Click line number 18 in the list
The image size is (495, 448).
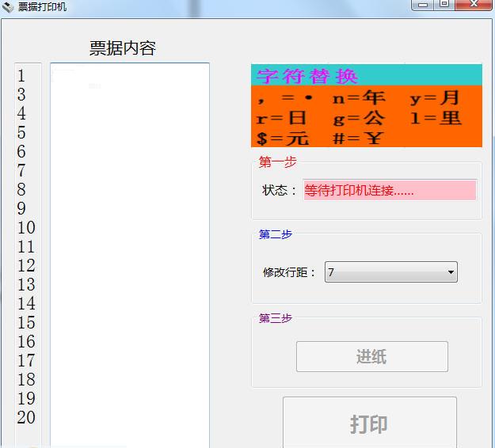(x=26, y=380)
